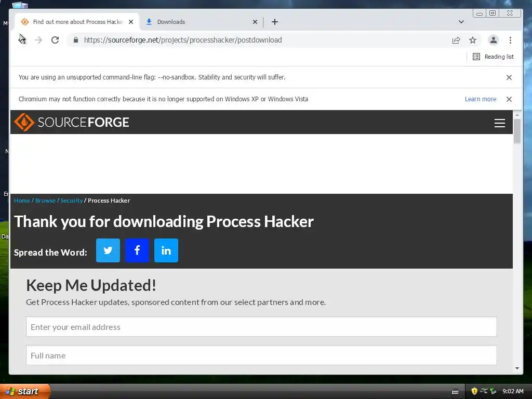Viewport: 532px width, 399px height.
Task: Open the SourceForge hamburger menu
Action: point(499,123)
